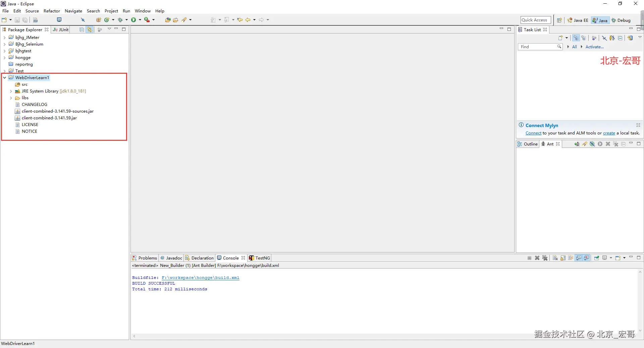Click the Back navigation arrow
Viewport: 644px width, 348px height.
(x=248, y=20)
